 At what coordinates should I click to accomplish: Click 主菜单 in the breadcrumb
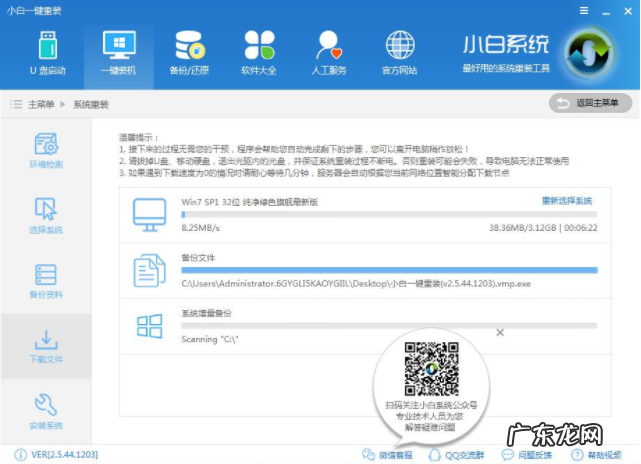click(x=41, y=104)
